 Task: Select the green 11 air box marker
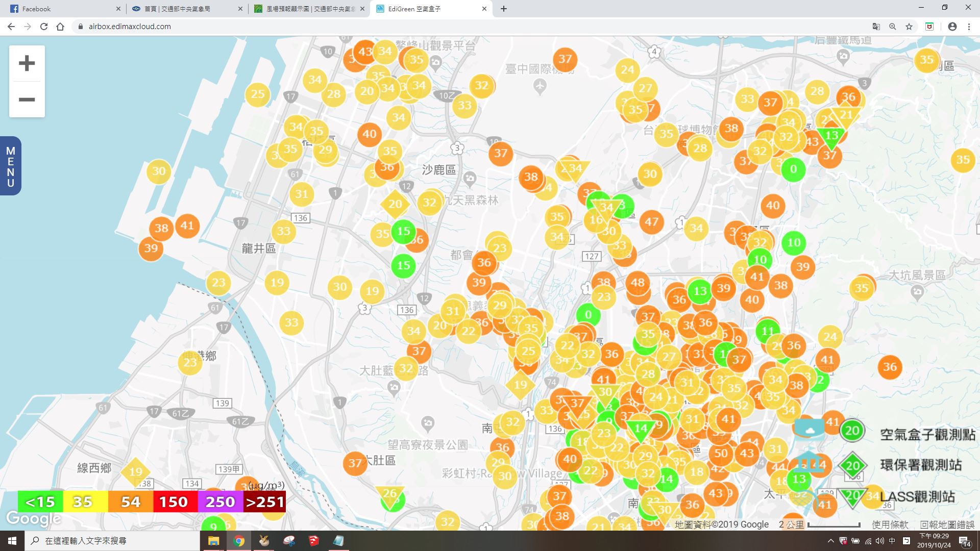click(x=768, y=331)
